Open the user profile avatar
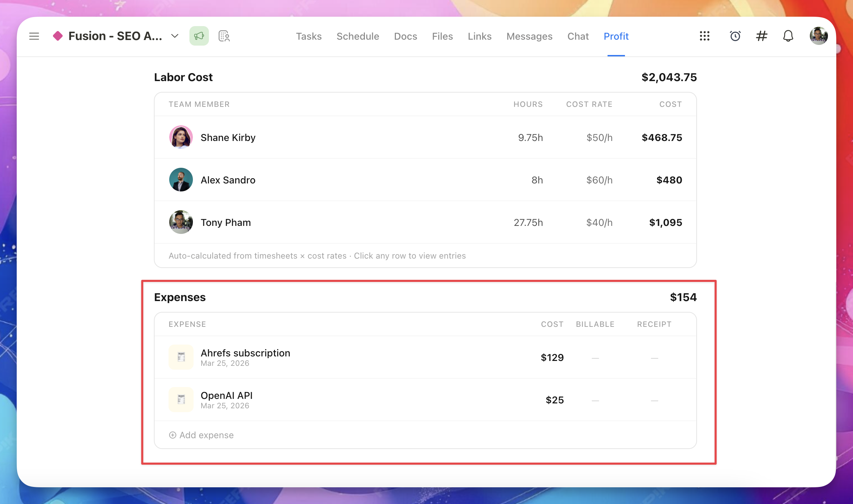The width and height of the screenshot is (853, 504). (818, 36)
